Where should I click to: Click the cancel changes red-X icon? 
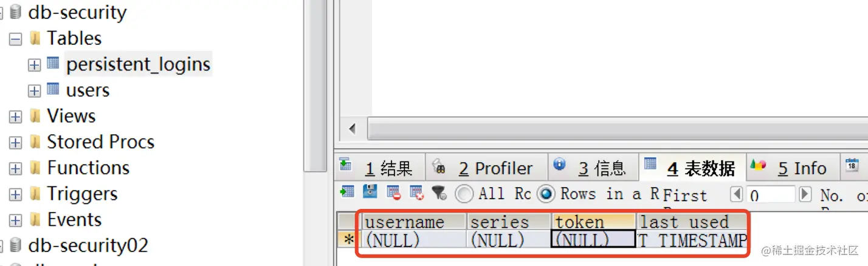pos(416,193)
